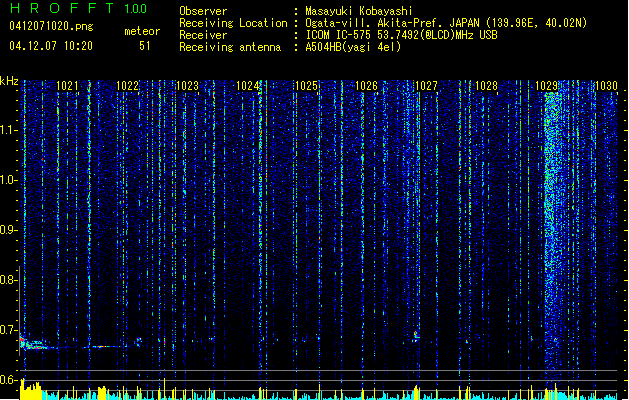Click the 0.9 frequency axis tick

[x=8, y=230]
